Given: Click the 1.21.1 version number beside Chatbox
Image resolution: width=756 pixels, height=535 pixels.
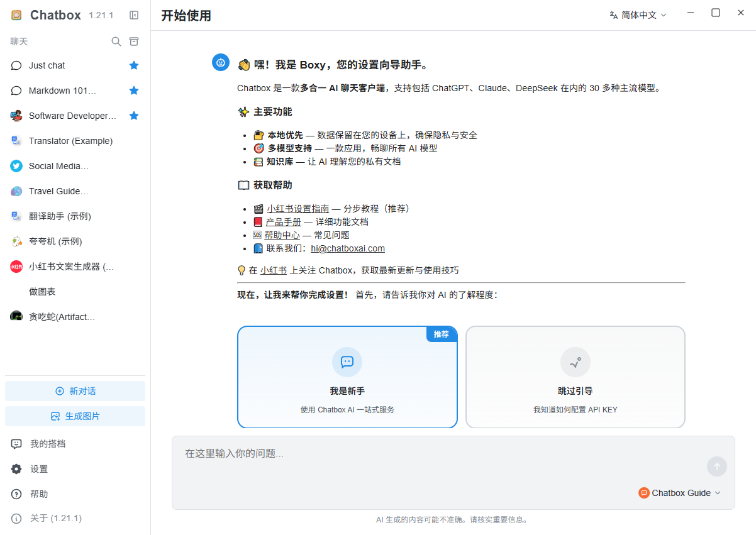Looking at the screenshot, I should point(101,16).
